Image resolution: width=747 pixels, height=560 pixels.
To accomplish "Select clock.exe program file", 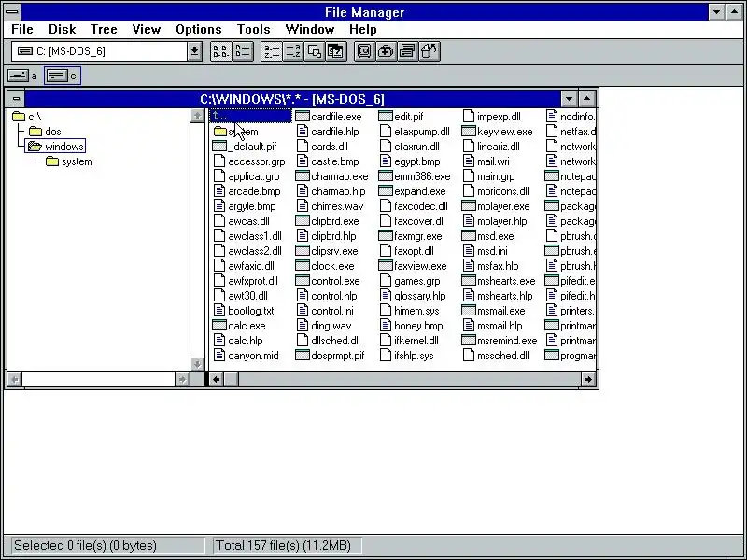I will (324, 266).
